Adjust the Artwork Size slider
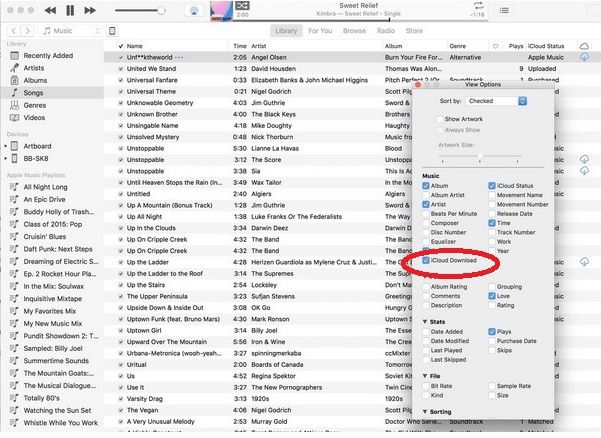Viewport: 601px width, 438px height. (480, 156)
